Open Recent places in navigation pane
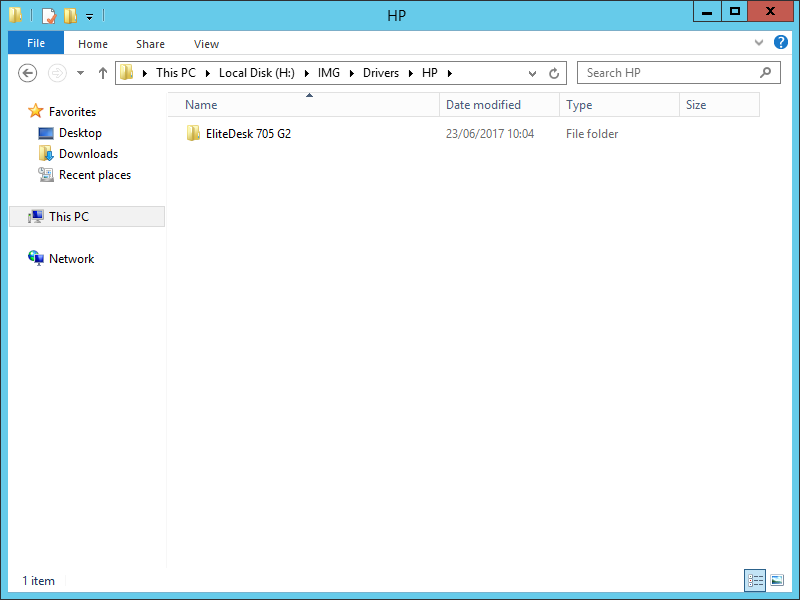The width and height of the screenshot is (800, 600). (x=95, y=175)
